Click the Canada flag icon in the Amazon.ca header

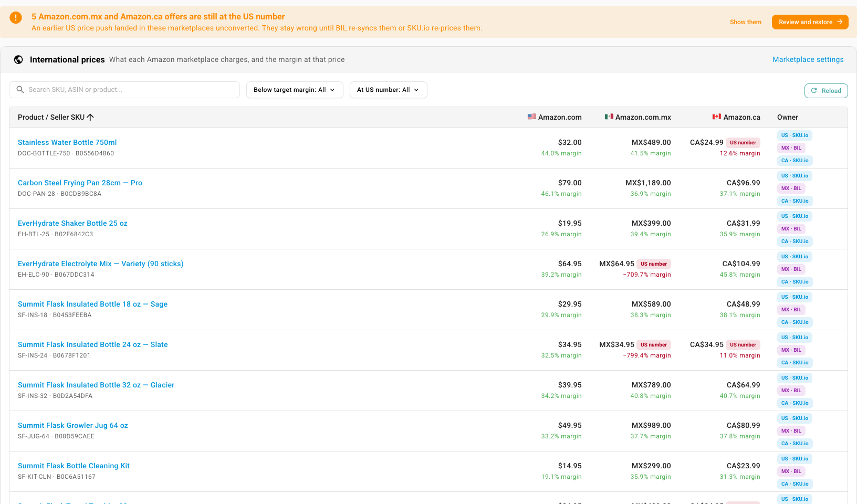tap(717, 117)
